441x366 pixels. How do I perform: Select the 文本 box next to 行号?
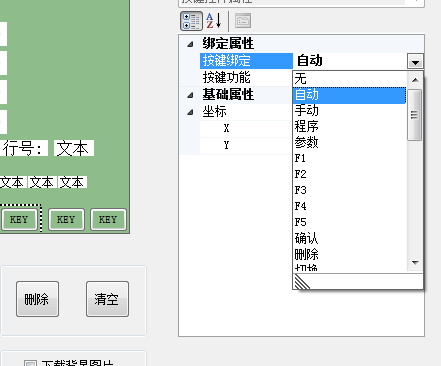[x=74, y=148]
